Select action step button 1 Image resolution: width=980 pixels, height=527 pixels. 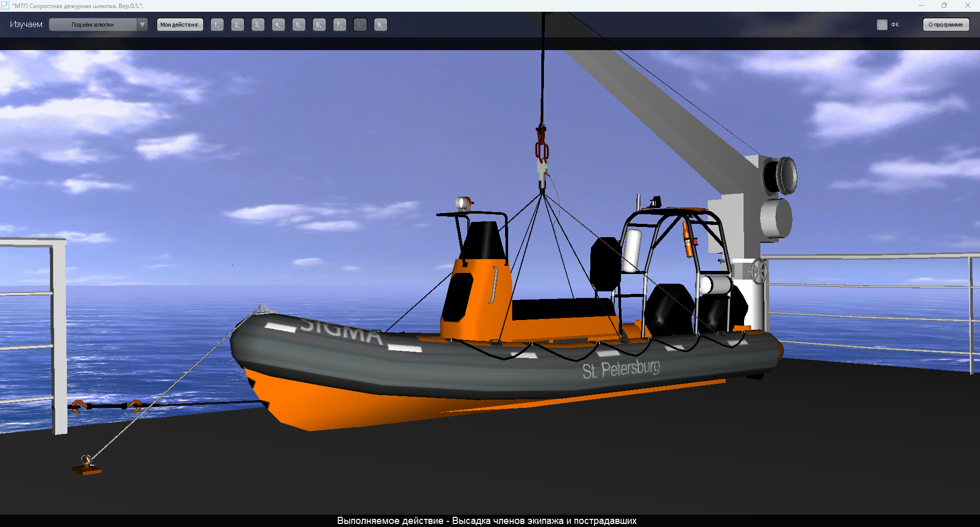(x=217, y=25)
